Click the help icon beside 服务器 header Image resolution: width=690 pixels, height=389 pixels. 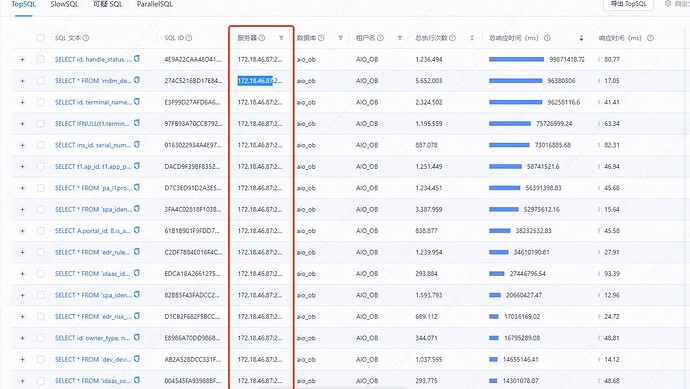[x=262, y=38]
